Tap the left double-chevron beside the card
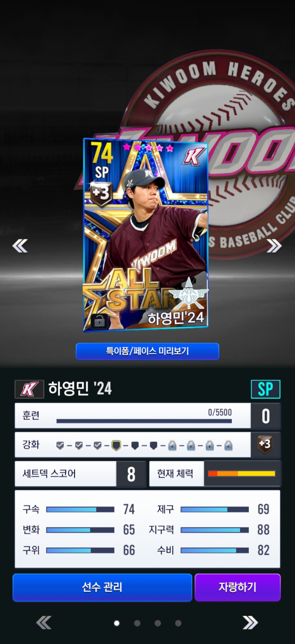Image resolution: width=295 pixels, height=644 pixels. point(20,246)
